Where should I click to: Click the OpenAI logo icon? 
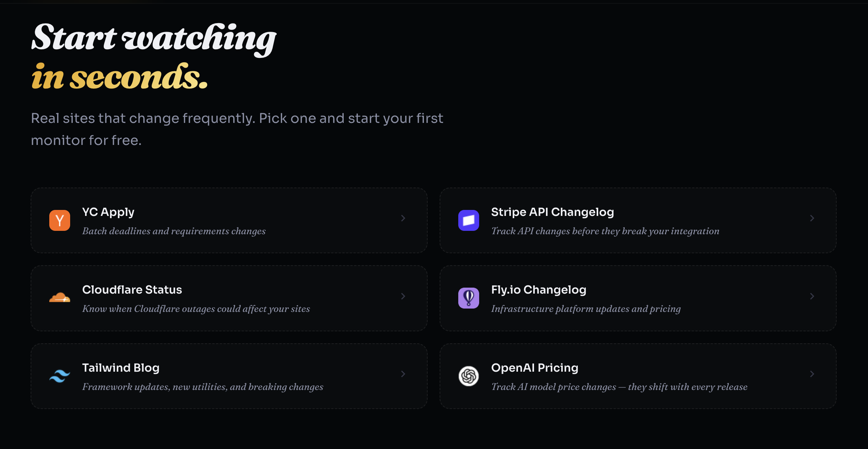pos(468,376)
